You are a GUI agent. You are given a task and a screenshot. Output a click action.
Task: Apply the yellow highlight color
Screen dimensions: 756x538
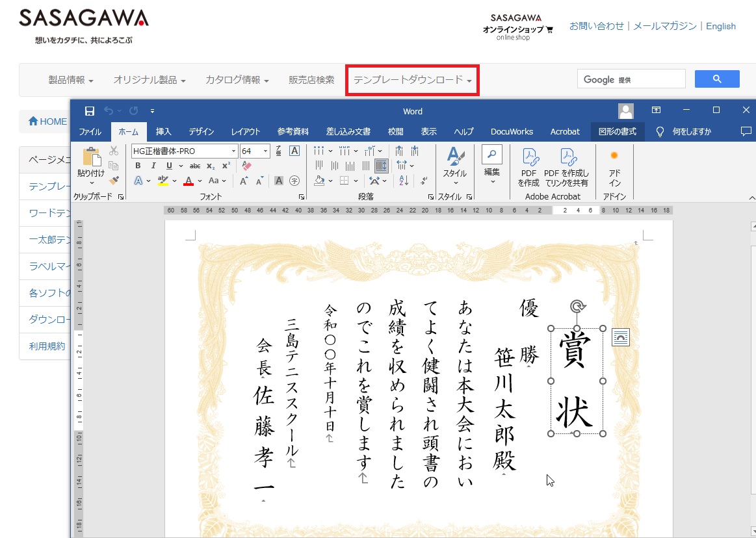pos(163,181)
